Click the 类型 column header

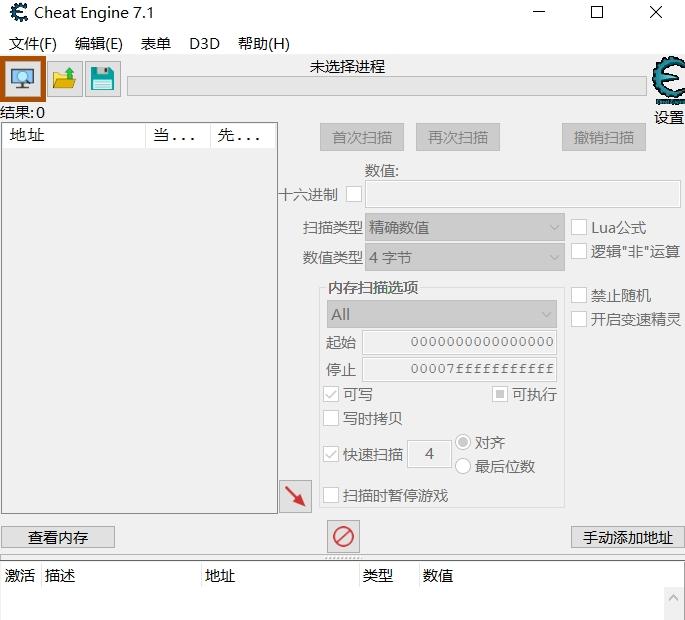[x=389, y=575]
